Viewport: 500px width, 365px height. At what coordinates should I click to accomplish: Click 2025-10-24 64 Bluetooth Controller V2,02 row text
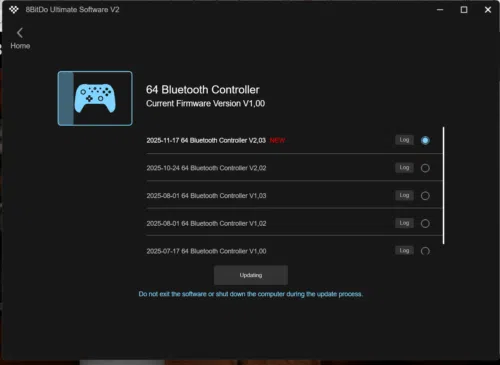coord(206,168)
